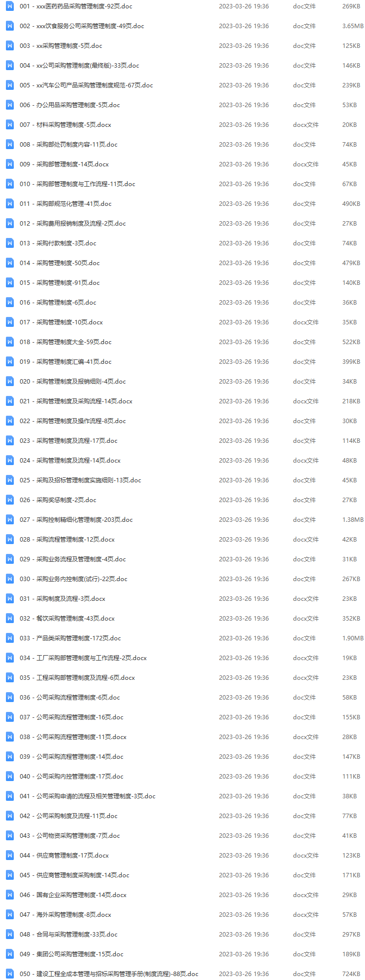Select file 010 采购部管理制度与工作流程-11页.doc
This screenshot has height=980, width=365.
77,184
